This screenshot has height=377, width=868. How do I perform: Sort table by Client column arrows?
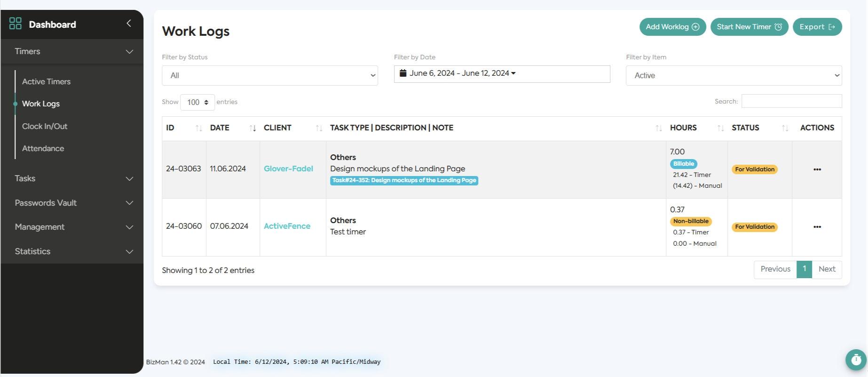319,128
